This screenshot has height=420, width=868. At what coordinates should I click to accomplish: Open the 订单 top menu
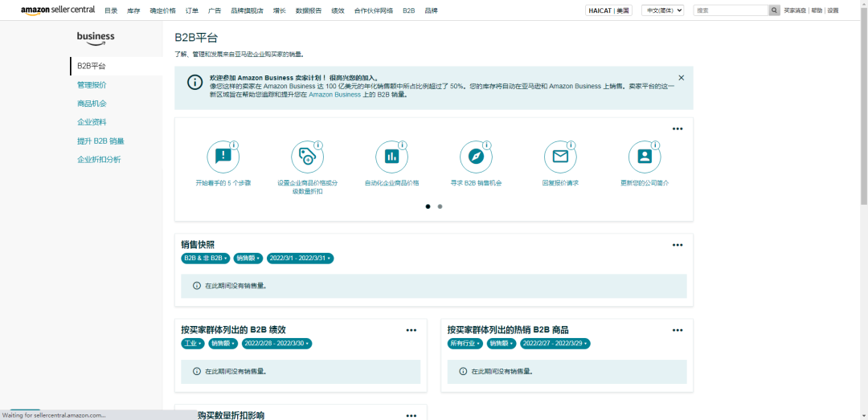[192, 10]
